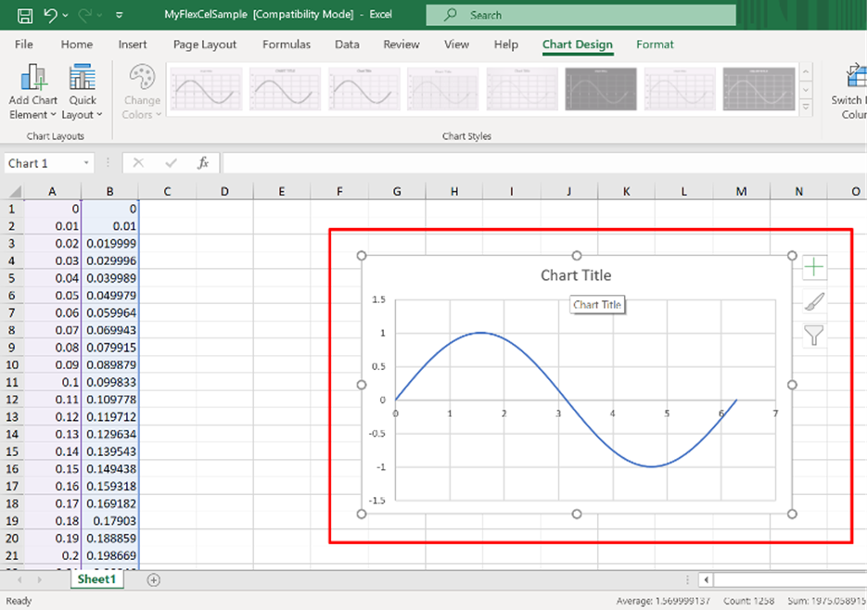Select row 12 header
The height and width of the screenshot is (610, 868).
[12, 400]
